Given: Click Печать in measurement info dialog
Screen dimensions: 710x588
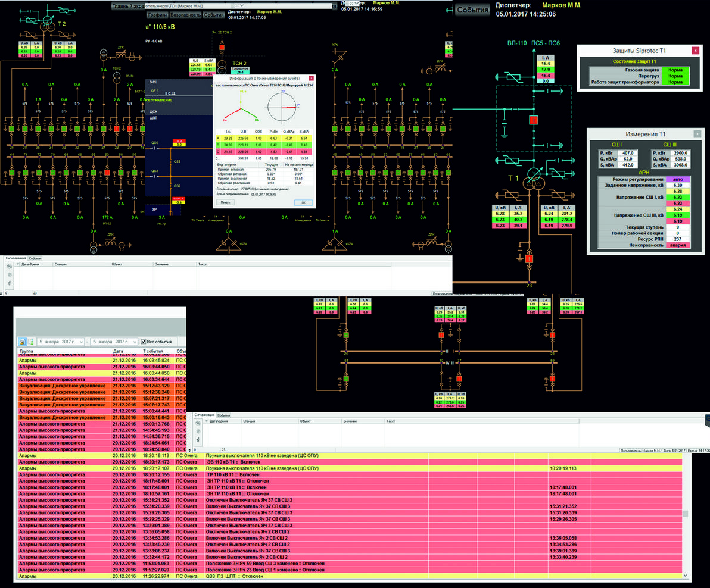Looking at the screenshot, I should 225,202.
